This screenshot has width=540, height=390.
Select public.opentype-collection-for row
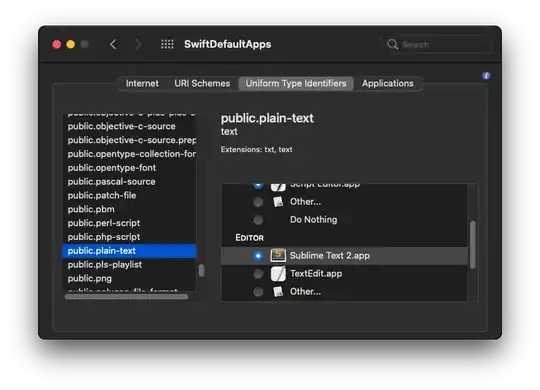(129, 154)
